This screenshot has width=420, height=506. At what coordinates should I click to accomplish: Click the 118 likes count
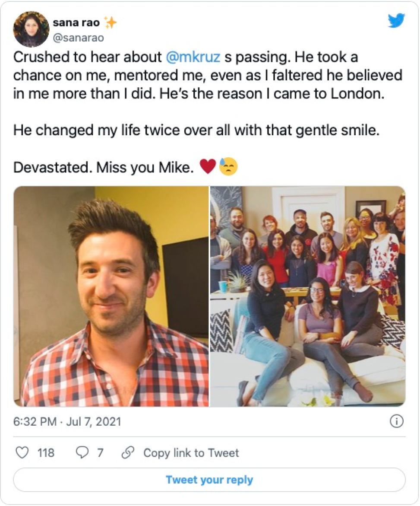(x=46, y=453)
